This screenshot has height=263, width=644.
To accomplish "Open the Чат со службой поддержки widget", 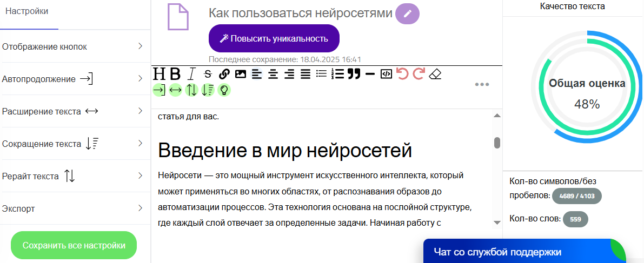I will [x=525, y=251].
